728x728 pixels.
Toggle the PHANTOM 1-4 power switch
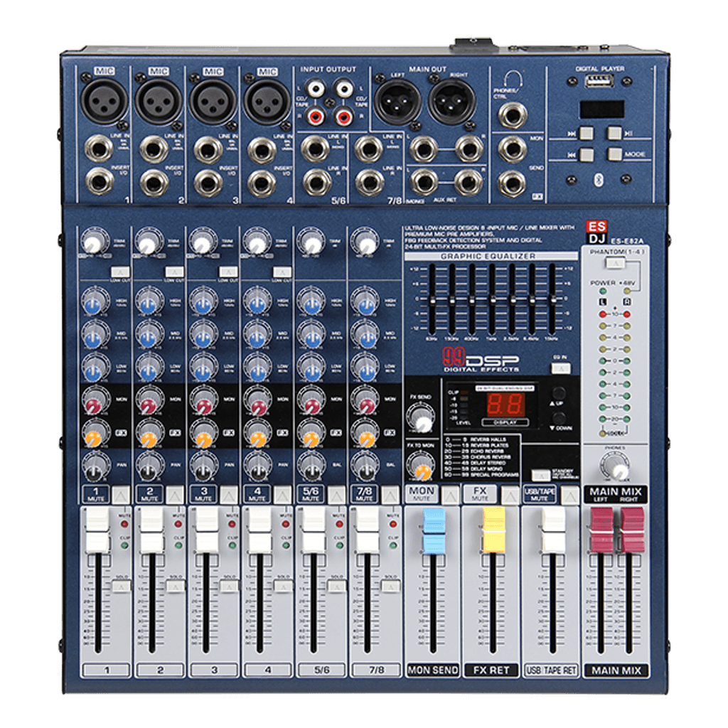(615, 263)
